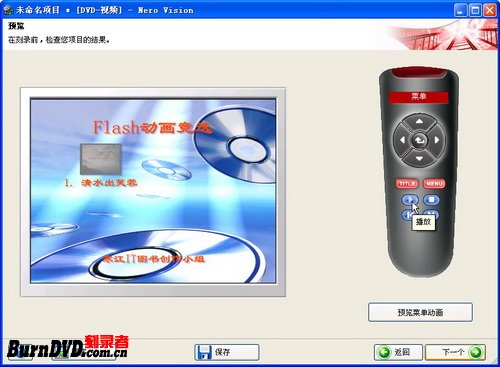Screen dimensions: 500x367
Task: Click the red MENU button on remote
Action: [434, 184]
